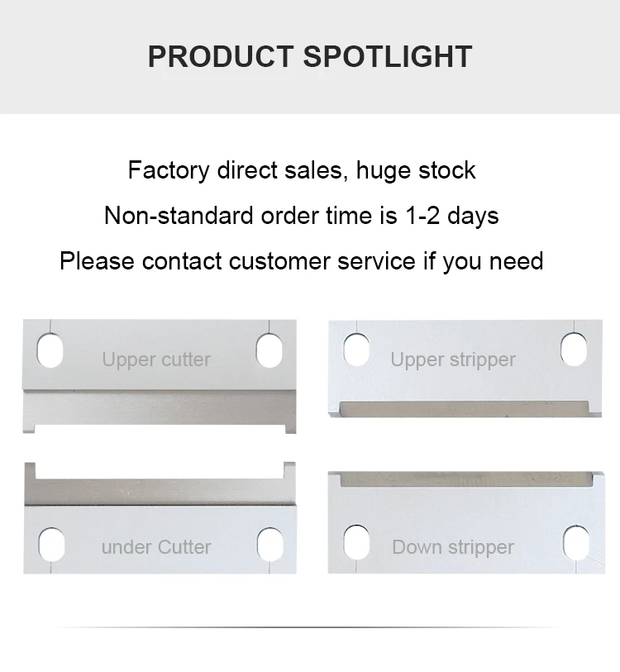Screen dimensions: 620x672
Task: Click the 'Upper cutter' label text
Action: (156, 359)
